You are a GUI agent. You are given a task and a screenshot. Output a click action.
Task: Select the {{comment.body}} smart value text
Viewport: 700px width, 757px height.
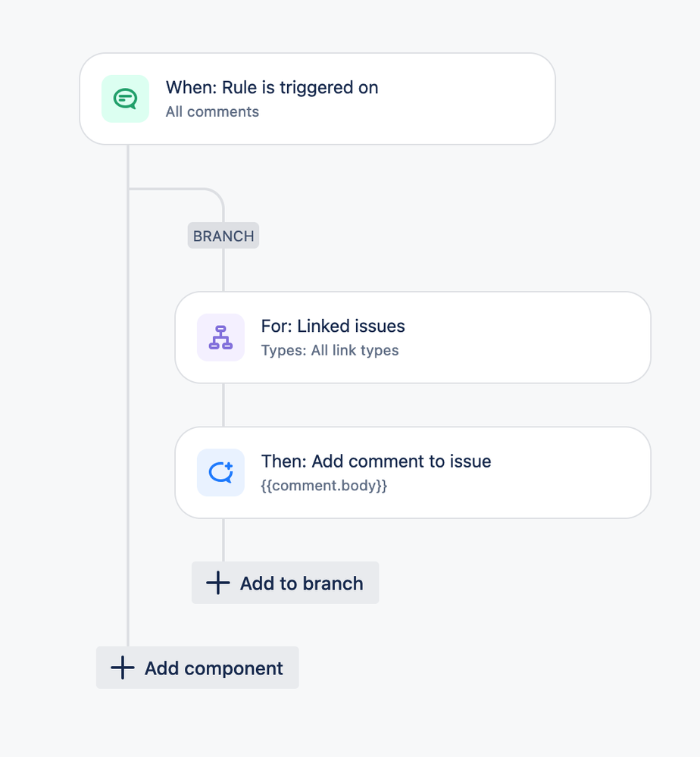click(x=324, y=485)
